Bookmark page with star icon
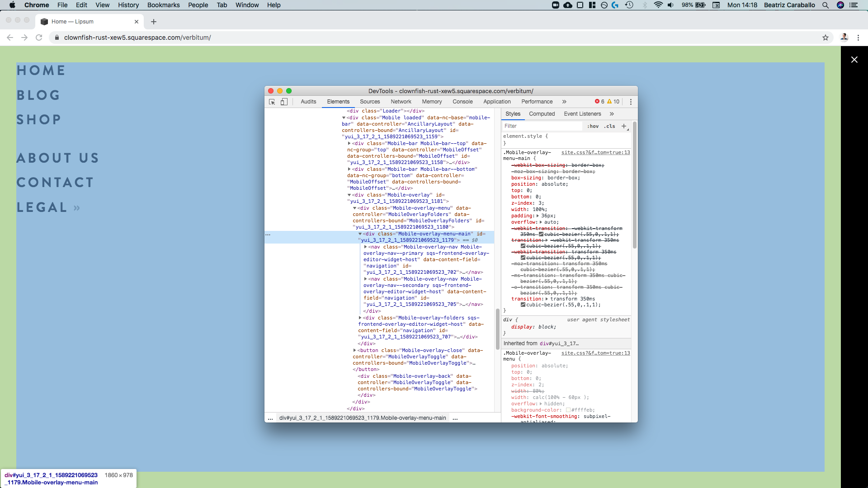This screenshot has height=488, width=868. point(826,38)
